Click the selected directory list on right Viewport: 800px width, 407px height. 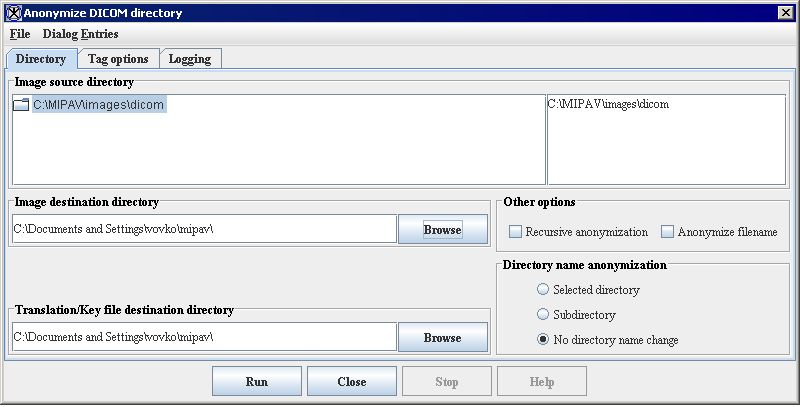[x=665, y=140]
